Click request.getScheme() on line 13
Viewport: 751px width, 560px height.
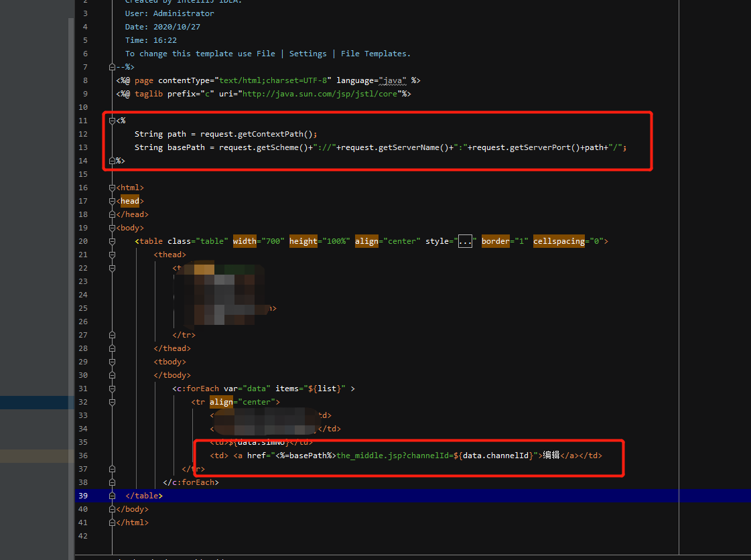263,147
